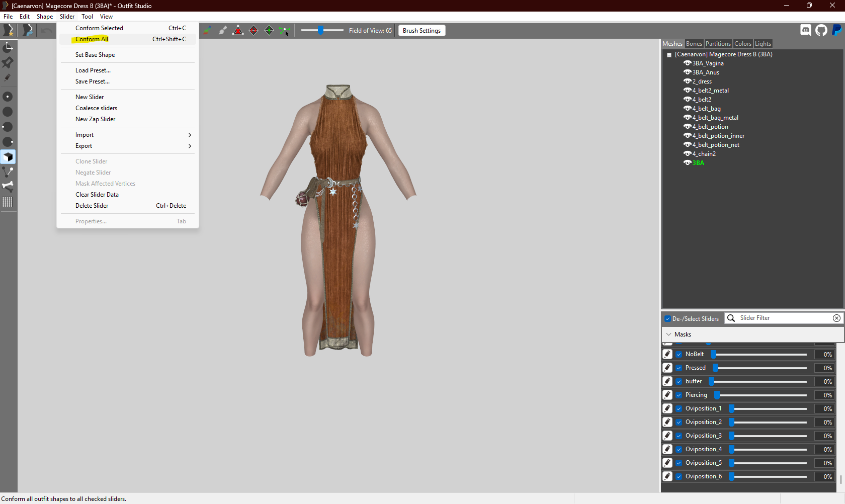Select the vertex edit pencil tool in the sidebar

8,77
